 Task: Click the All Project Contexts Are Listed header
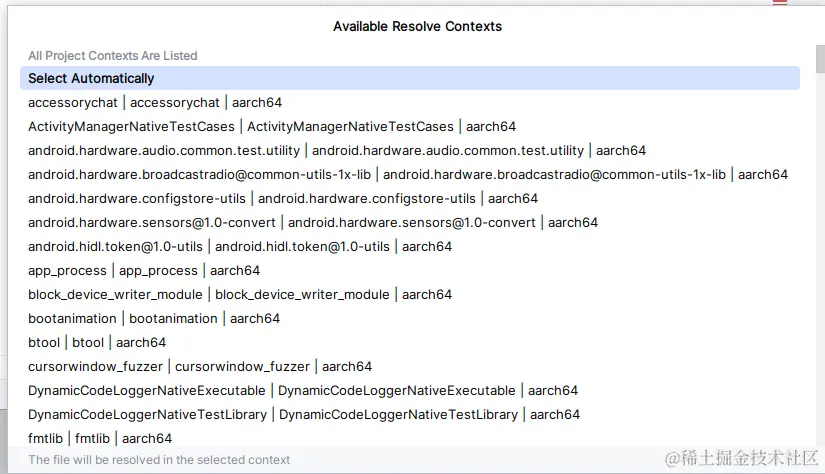click(x=113, y=56)
